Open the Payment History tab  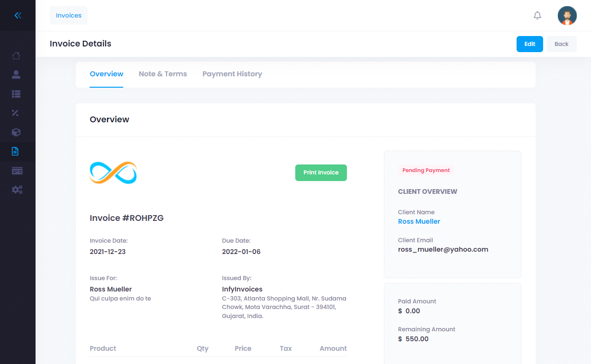[x=232, y=74]
